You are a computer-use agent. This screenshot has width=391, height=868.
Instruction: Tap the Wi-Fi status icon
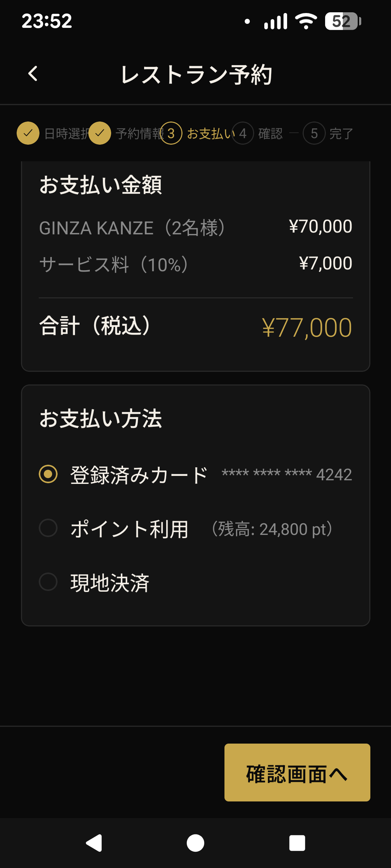click(306, 21)
